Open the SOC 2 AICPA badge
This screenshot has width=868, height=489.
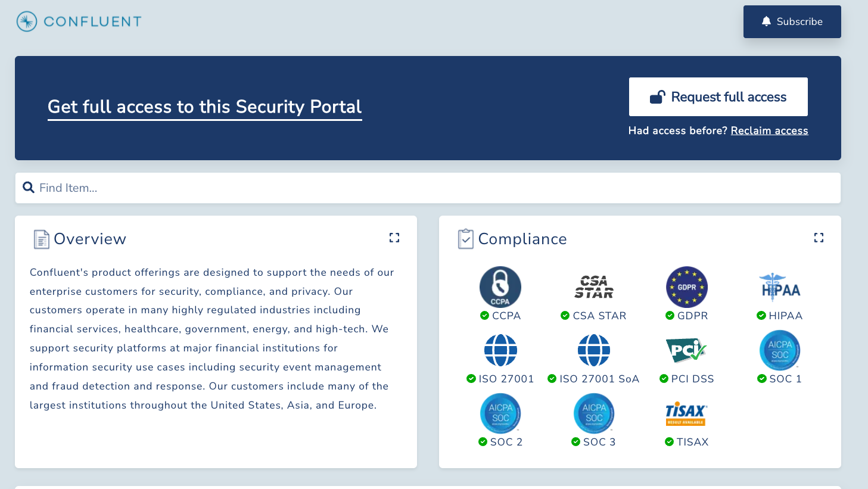(500, 413)
